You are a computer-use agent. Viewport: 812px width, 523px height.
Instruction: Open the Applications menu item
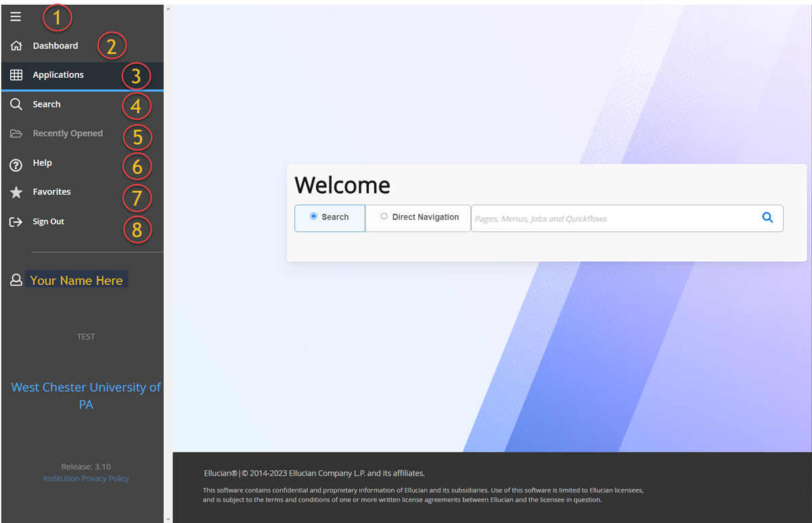tap(58, 75)
